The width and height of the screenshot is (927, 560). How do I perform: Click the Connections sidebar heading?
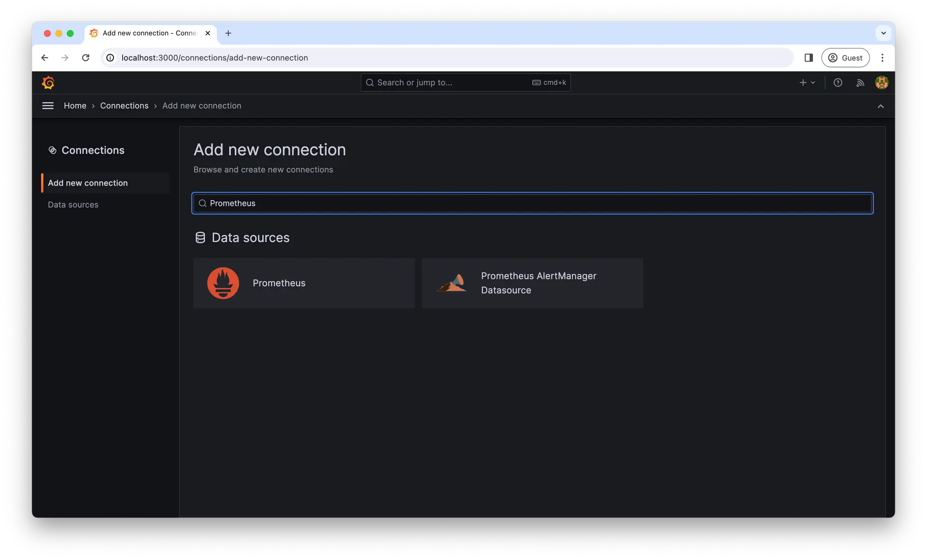[93, 150]
